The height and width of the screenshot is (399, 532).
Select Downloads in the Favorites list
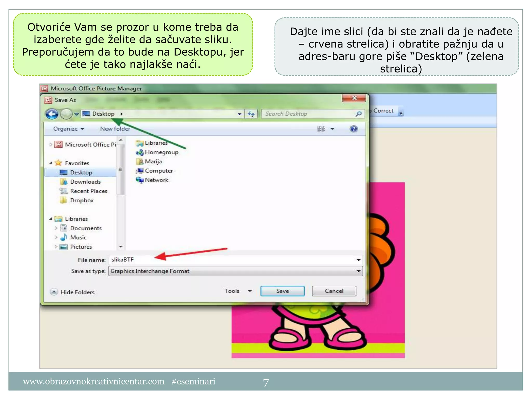pyautogui.click(x=85, y=182)
